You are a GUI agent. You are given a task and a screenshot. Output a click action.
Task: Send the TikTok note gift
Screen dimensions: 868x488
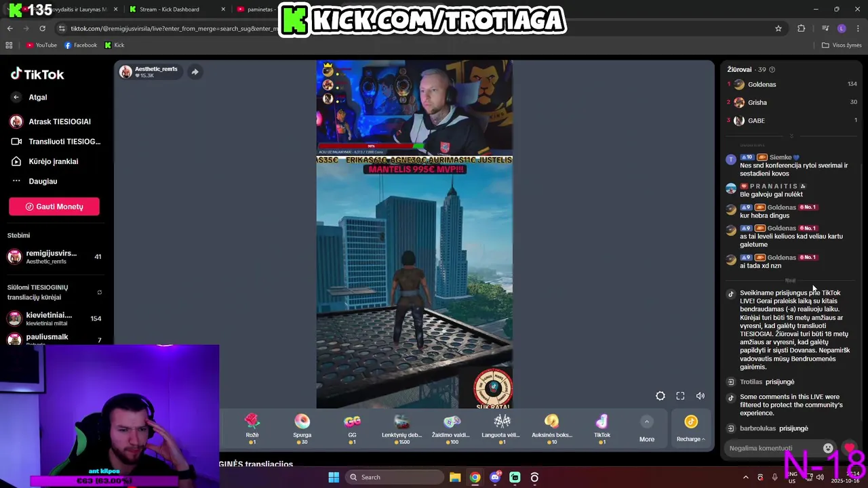[602, 429]
